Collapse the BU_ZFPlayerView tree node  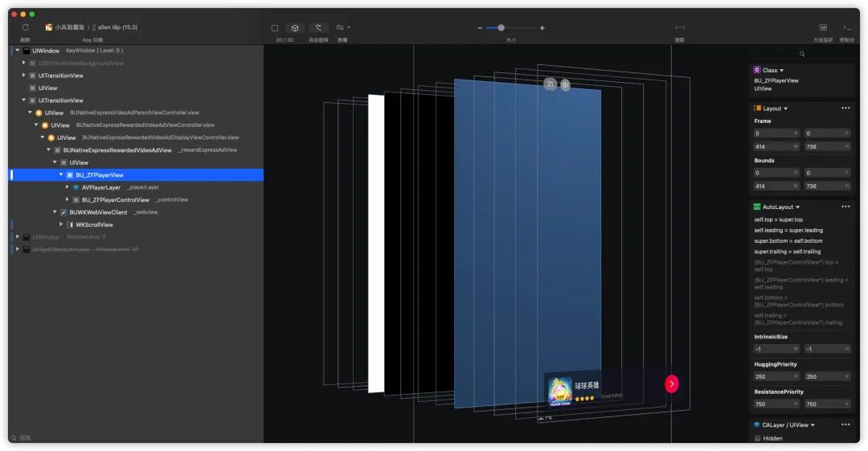[x=61, y=174]
